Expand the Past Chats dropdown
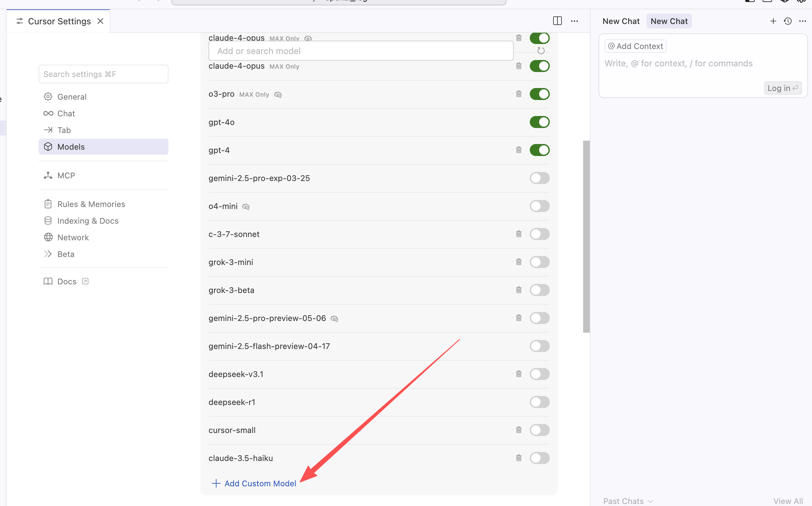 [x=628, y=501]
